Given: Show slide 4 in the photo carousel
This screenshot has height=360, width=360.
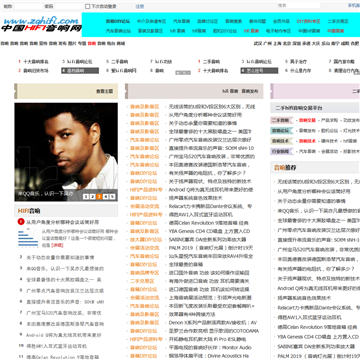Looking at the screenshot, I should click(106, 197).
